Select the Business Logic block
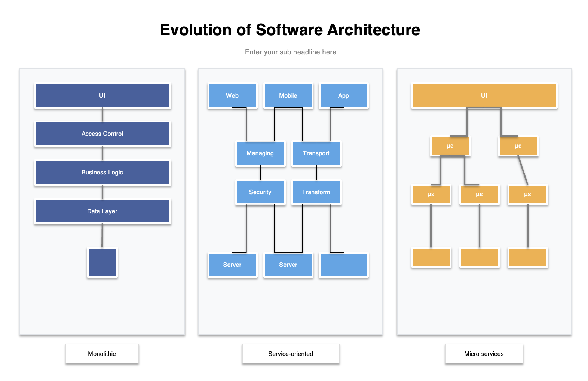588x381 pixels. coord(102,172)
